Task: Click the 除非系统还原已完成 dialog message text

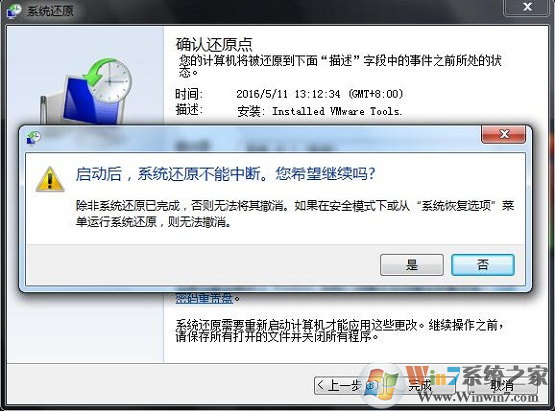Action: pos(295,213)
